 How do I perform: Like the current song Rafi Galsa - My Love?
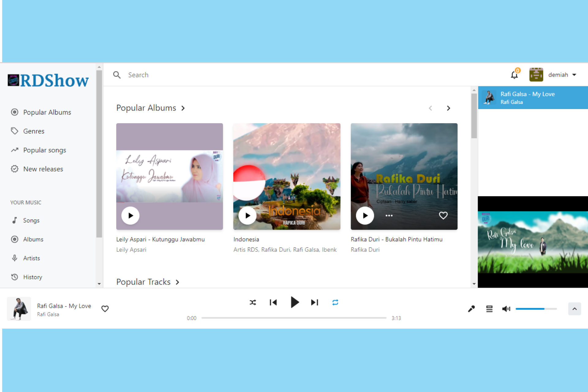pos(105,309)
